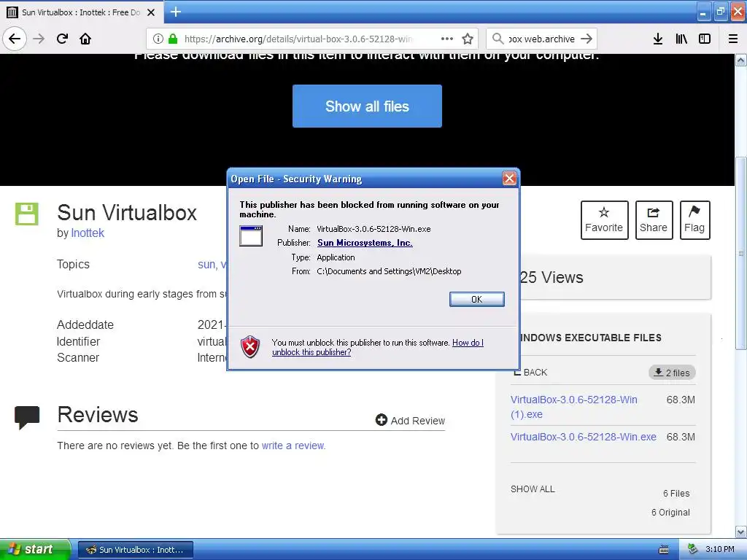The height and width of the screenshot is (560, 747).
Task: Click the page vertical scrollbar thumb
Action: point(741,253)
